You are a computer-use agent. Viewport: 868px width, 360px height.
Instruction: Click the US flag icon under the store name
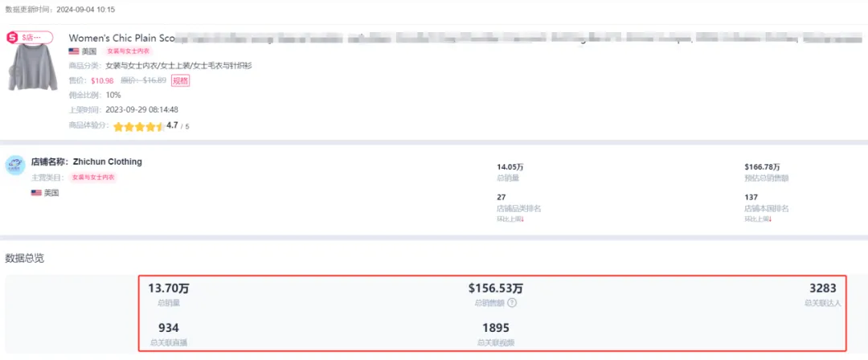[x=36, y=193]
